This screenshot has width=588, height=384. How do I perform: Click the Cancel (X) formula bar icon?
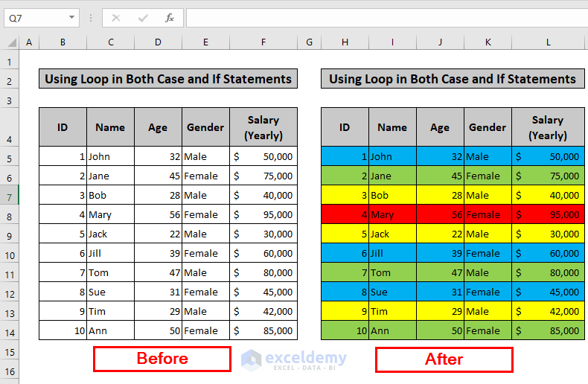point(116,18)
